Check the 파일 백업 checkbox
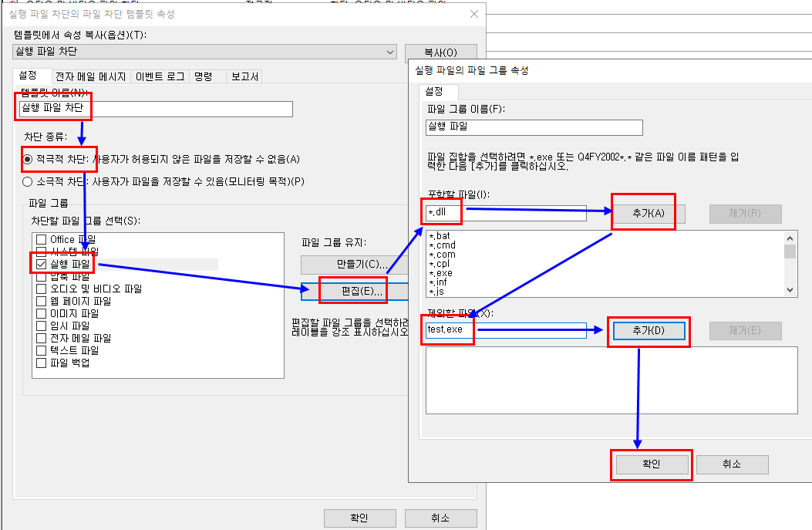Image resolution: width=812 pixels, height=530 pixels. click(42, 363)
